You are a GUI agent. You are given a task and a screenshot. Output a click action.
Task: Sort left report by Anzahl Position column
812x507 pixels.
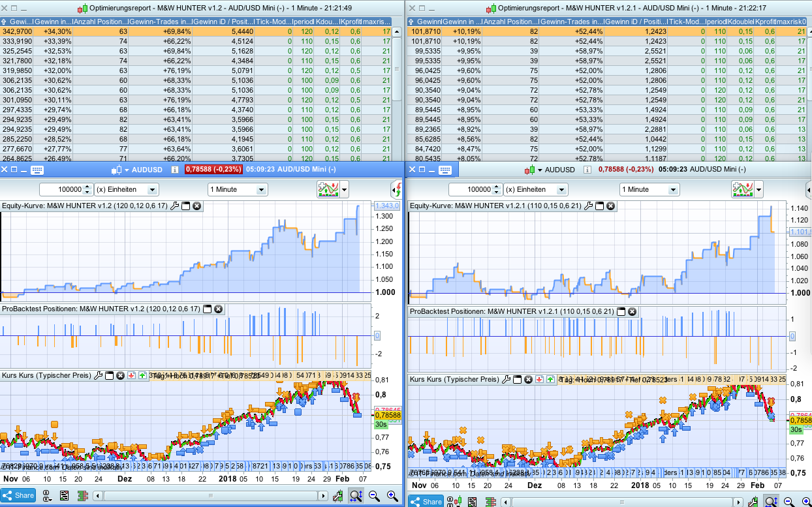click(x=101, y=22)
